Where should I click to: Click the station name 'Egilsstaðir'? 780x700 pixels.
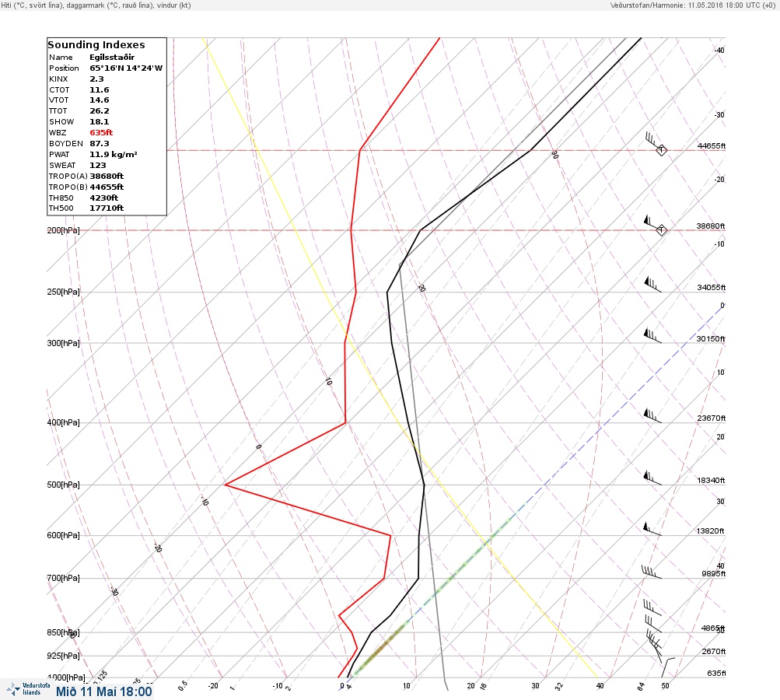pyautogui.click(x=112, y=58)
